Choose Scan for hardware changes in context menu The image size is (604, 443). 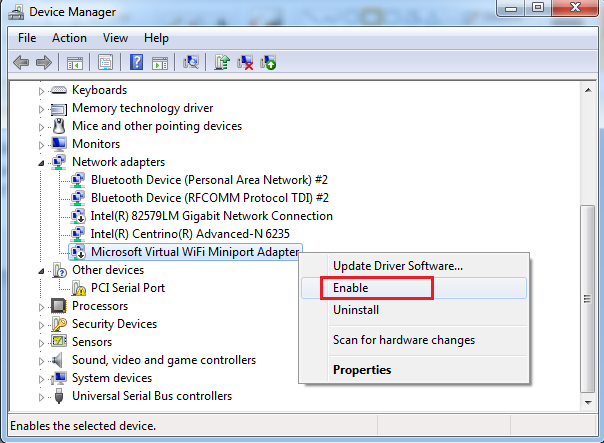coord(414,340)
